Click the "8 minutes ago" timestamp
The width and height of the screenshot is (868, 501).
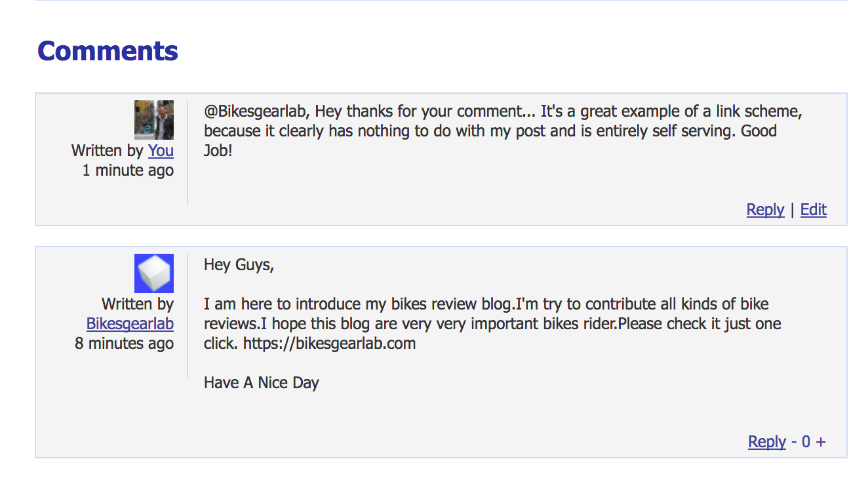(124, 344)
